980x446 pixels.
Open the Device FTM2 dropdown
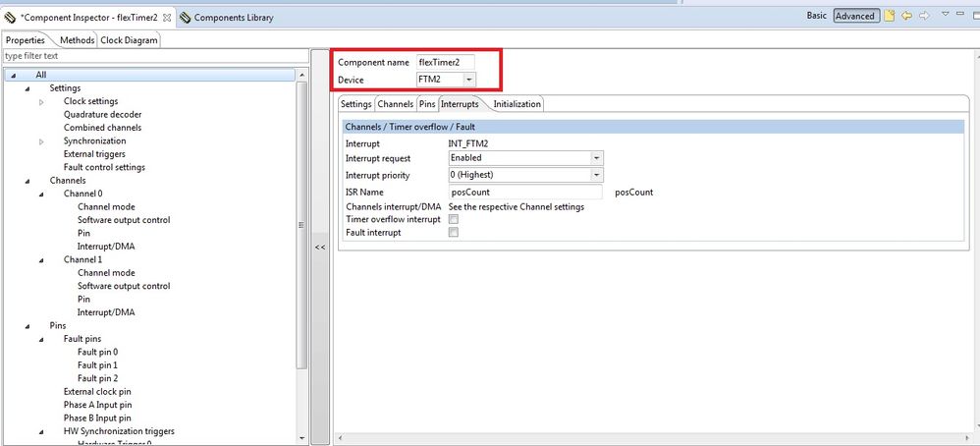point(468,80)
